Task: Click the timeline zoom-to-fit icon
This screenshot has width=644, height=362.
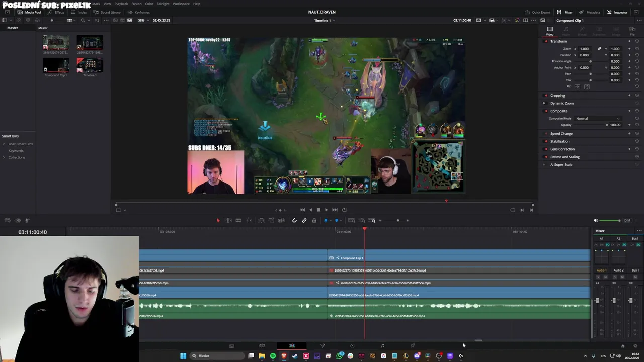Action: [352, 220]
